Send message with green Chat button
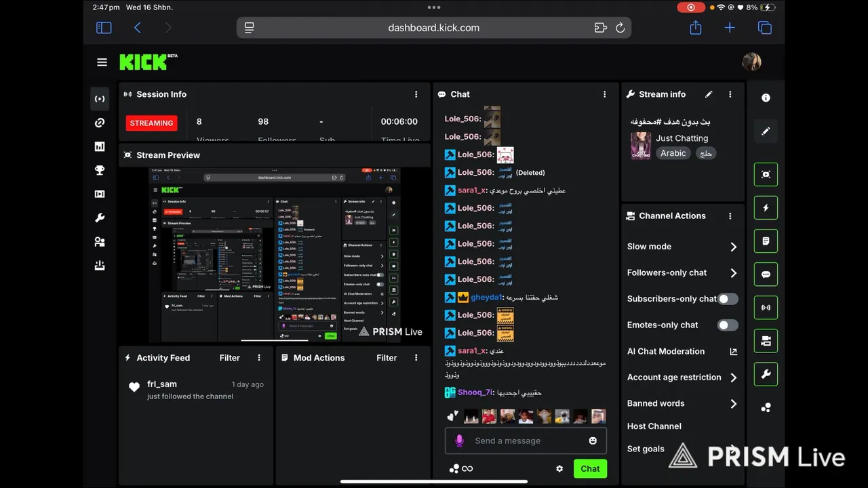The width and height of the screenshot is (868, 488). pyautogui.click(x=590, y=468)
